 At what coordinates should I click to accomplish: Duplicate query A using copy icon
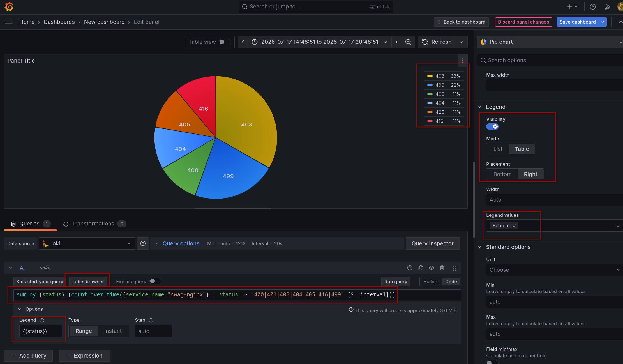pos(421,268)
